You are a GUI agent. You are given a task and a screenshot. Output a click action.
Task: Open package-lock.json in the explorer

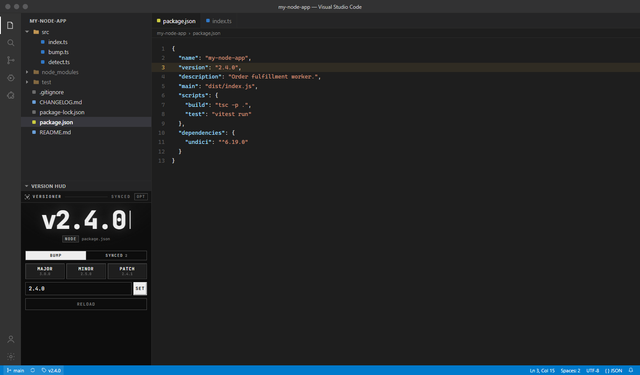[62, 112]
